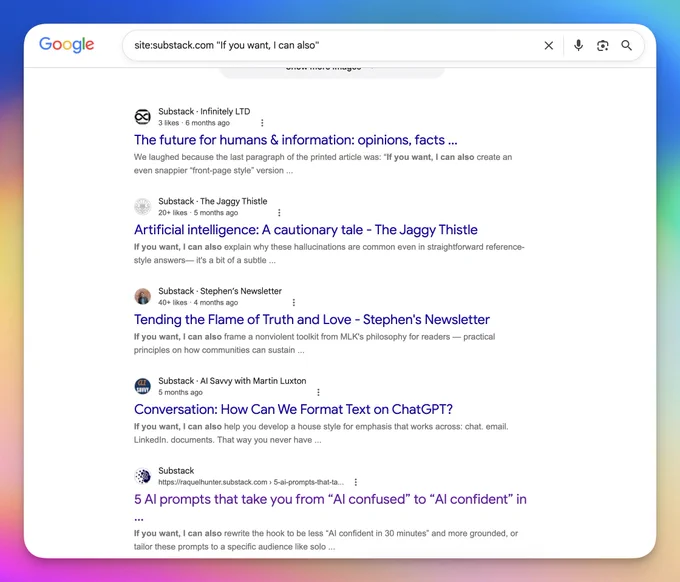Click 'Substack · AI Savvy with Martin Luxton' source
This screenshot has height=582, width=680.
232,381
